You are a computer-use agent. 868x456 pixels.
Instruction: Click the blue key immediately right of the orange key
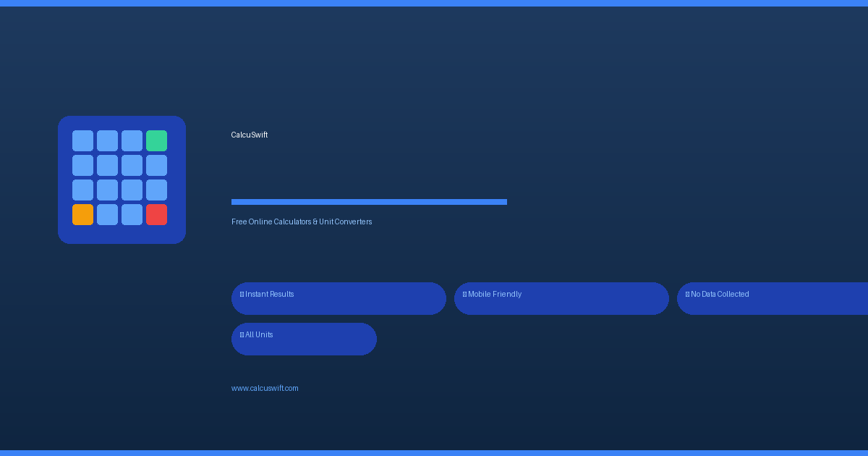107,214
